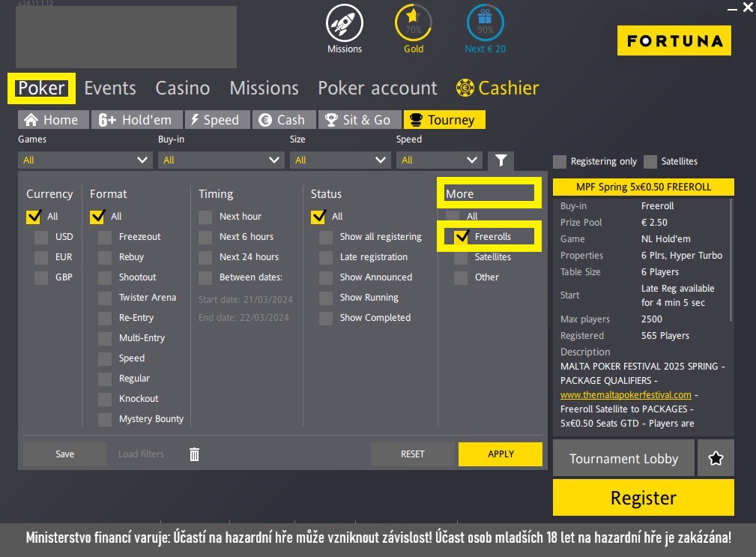
Task: Open the filter funnel icon
Action: [501, 160]
